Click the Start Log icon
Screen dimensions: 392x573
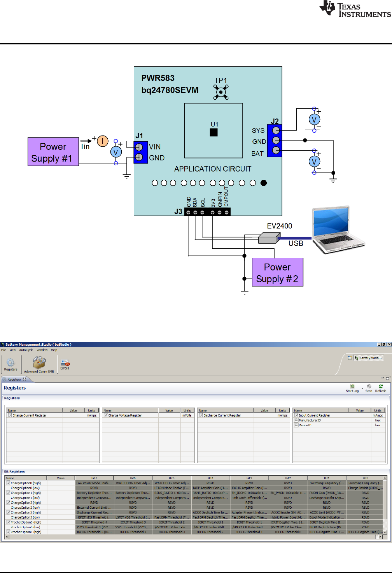pos(352,386)
